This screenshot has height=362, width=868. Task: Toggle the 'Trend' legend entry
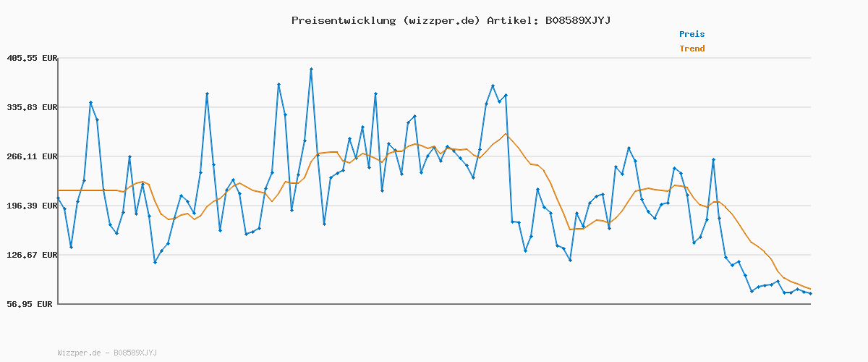[692, 49]
